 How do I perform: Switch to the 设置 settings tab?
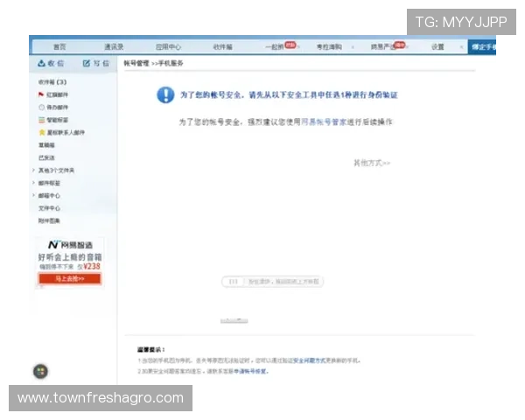click(437, 47)
